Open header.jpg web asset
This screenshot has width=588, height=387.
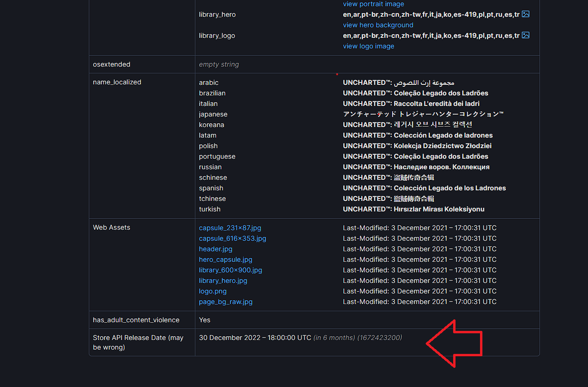pos(216,249)
